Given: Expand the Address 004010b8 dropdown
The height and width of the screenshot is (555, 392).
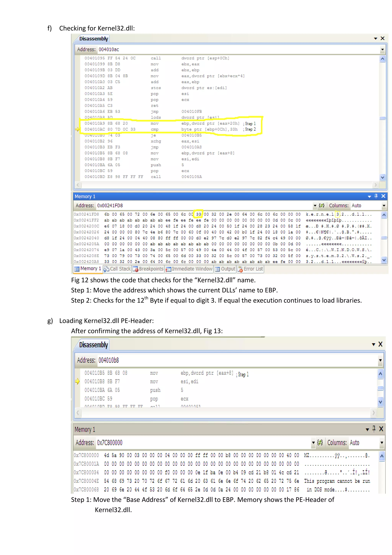Looking at the screenshot, I should (x=380, y=360).
